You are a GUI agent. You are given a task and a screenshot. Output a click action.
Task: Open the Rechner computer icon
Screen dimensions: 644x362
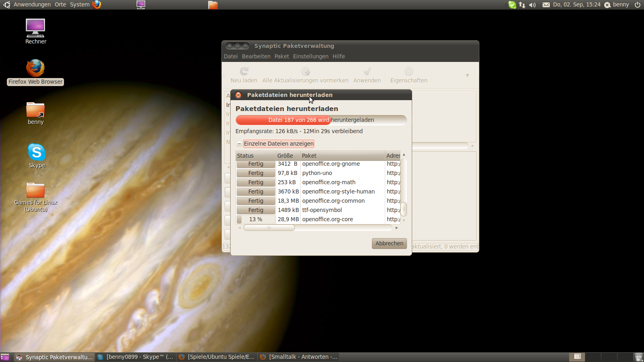(35, 28)
